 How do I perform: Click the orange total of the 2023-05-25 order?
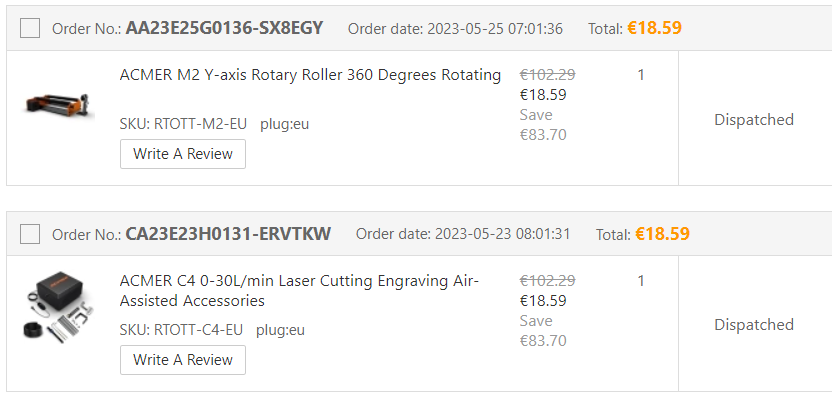coord(654,28)
